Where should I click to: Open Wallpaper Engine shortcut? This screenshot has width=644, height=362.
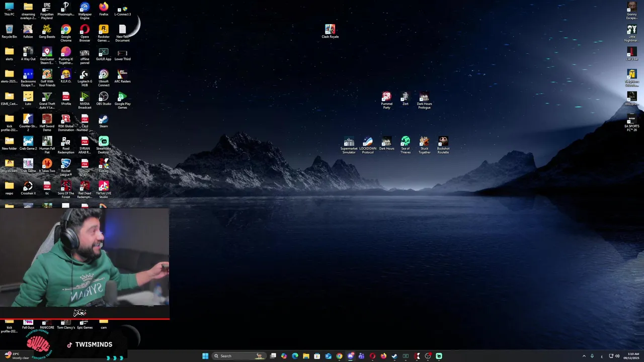(x=85, y=11)
